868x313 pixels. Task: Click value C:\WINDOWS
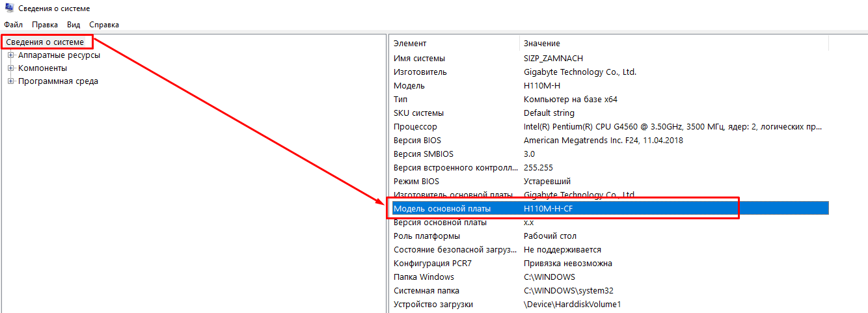pos(550,277)
